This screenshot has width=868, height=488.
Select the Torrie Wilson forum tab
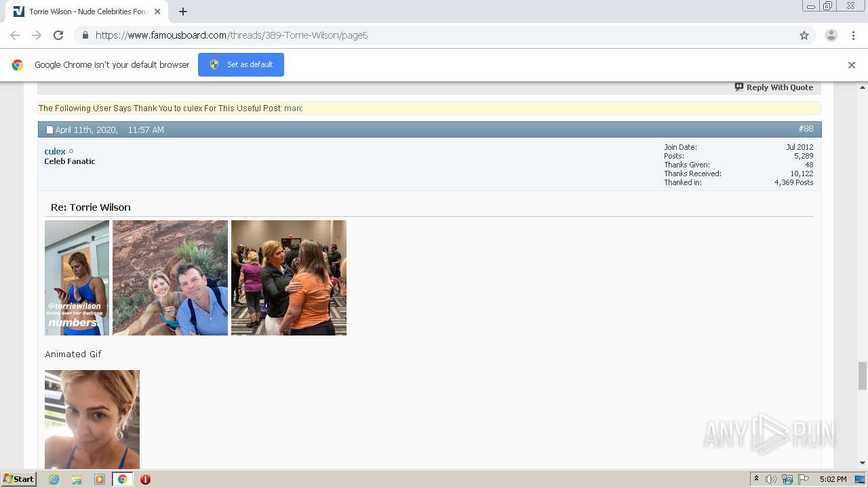tap(87, 12)
